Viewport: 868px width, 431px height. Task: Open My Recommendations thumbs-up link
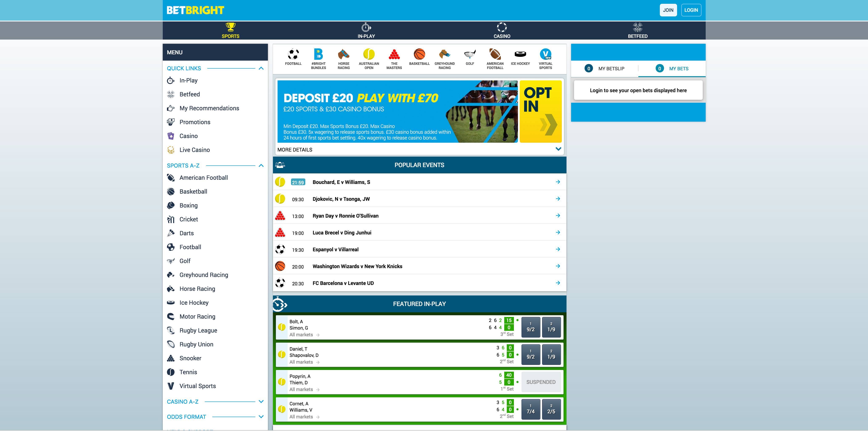pos(203,108)
